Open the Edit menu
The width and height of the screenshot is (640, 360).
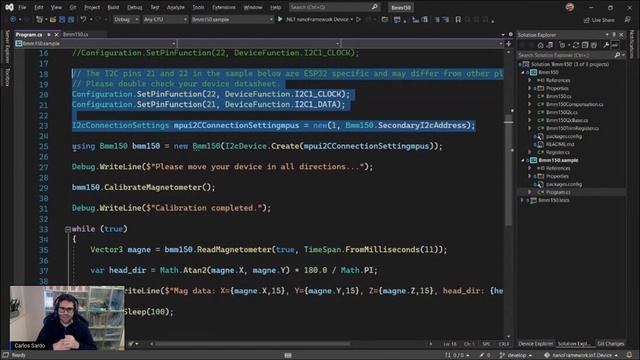click(39, 7)
